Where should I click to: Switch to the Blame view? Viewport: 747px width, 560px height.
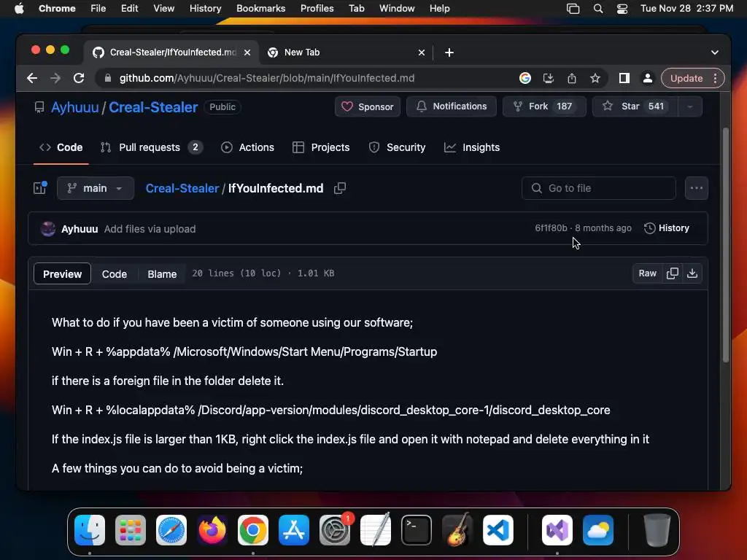pos(162,274)
